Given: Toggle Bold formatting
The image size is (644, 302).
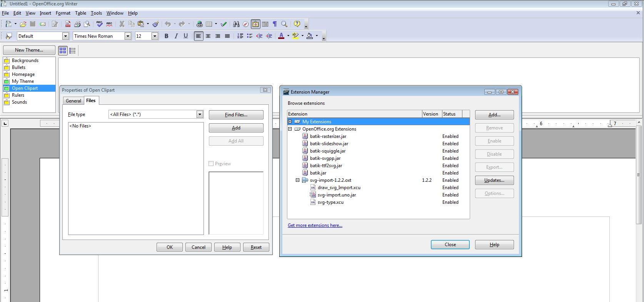Looking at the screenshot, I should [166, 36].
